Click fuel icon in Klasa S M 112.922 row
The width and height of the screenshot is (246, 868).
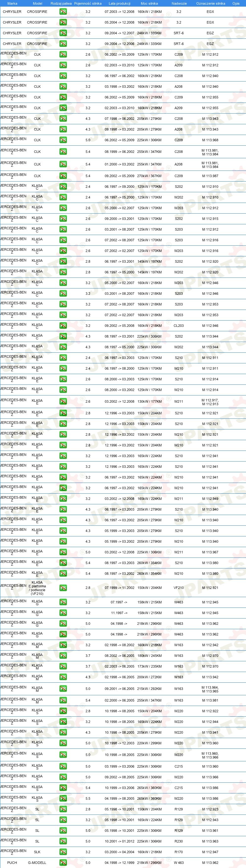[63, 711]
